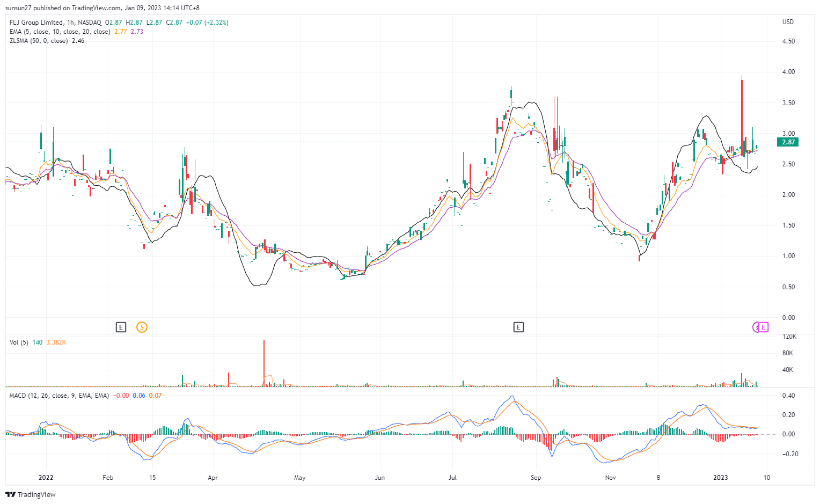Viewport: 820px width, 504px height.
Task: Click the 2.00 price axis label
Action: [788, 195]
